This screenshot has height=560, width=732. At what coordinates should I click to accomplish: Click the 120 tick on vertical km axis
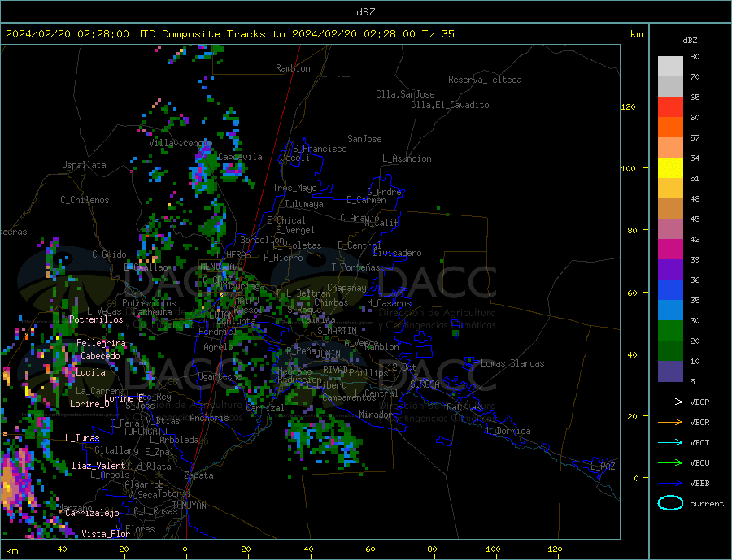coord(629,106)
